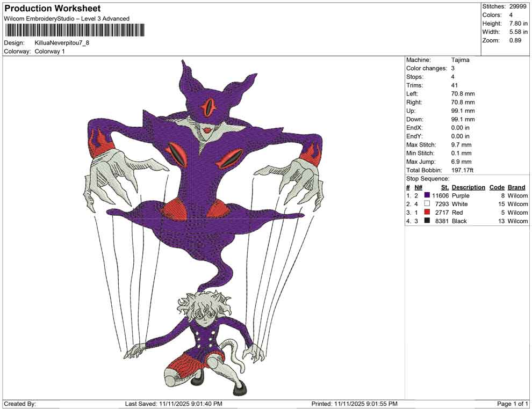The height and width of the screenshot is (409, 532).
Task: Click the Trims value '41'
Action: (x=455, y=85)
